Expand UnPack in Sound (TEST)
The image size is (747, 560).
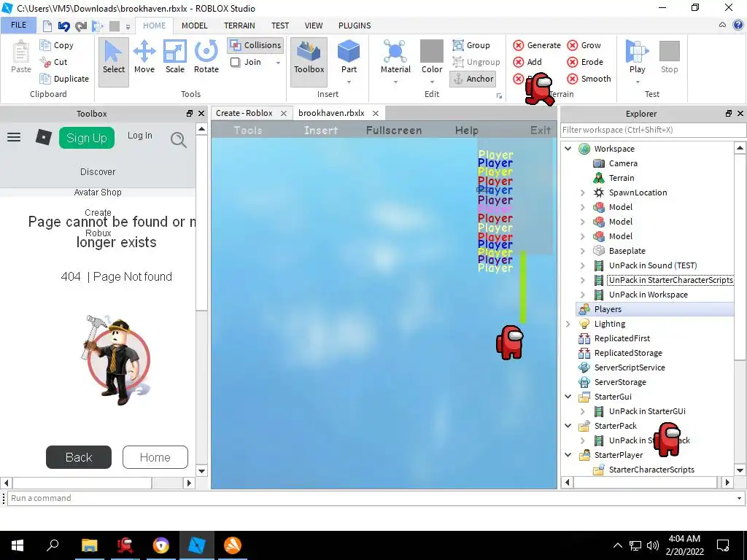(582, 265)
